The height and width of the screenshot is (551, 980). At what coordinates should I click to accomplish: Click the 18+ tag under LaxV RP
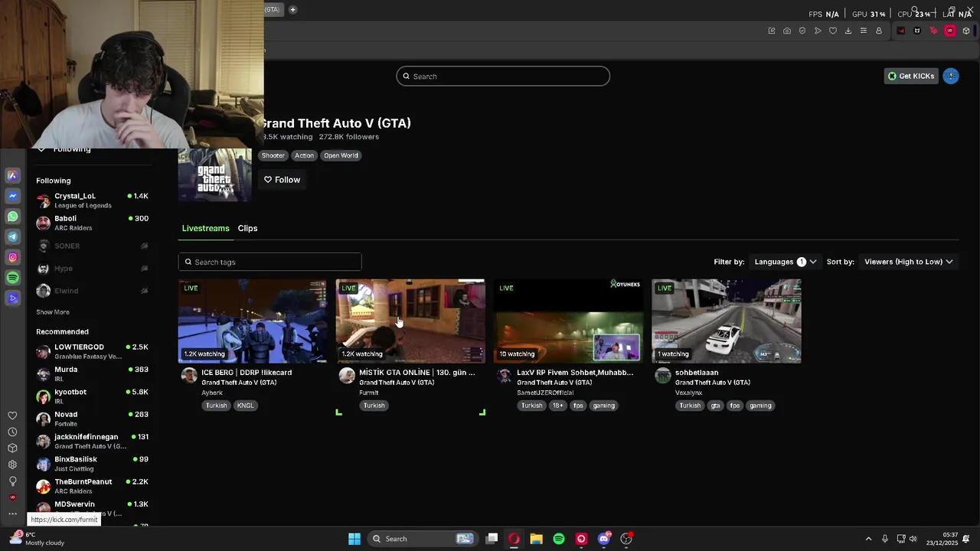pyautogui.click(x=557, y=406)
